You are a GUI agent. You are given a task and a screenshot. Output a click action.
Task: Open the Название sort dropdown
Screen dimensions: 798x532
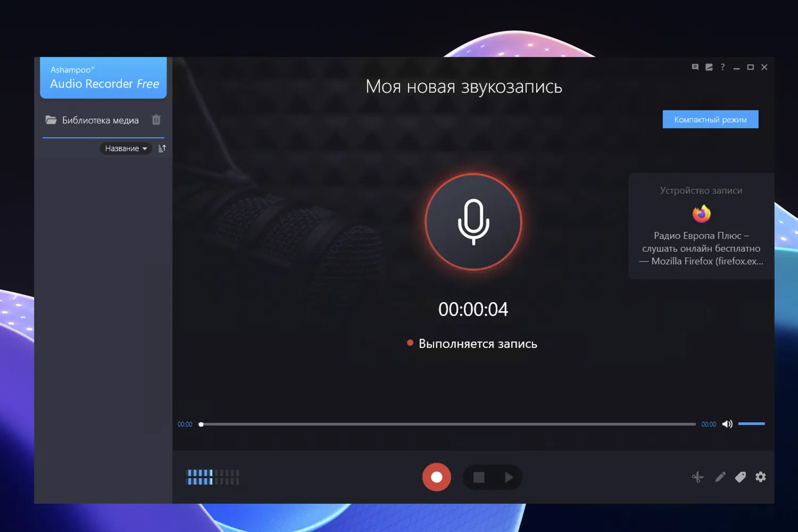[126, 148]
